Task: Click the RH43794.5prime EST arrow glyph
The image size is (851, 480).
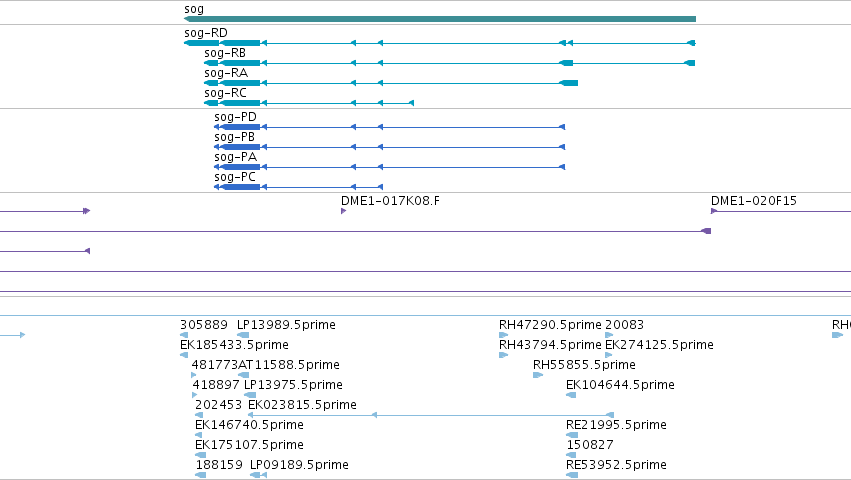Action: click(504, 355)
